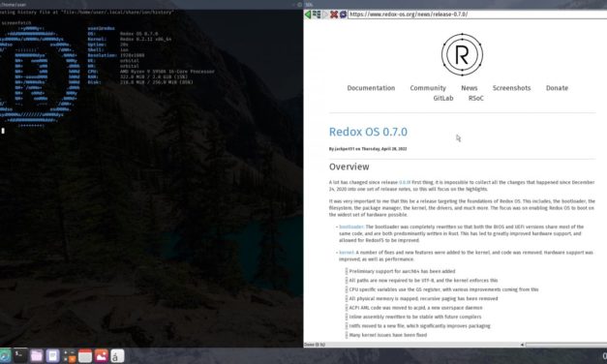This screenshot has height=364, width=607.
Task: Click 'Preliminary support for aarch64 has been added'
Action: point(402,271)
